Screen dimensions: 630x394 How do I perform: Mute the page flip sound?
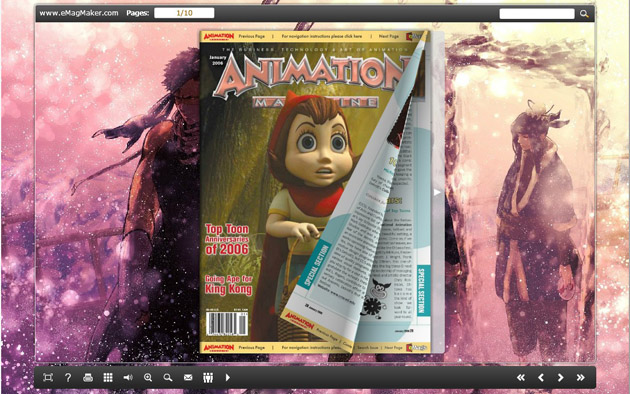128,378
